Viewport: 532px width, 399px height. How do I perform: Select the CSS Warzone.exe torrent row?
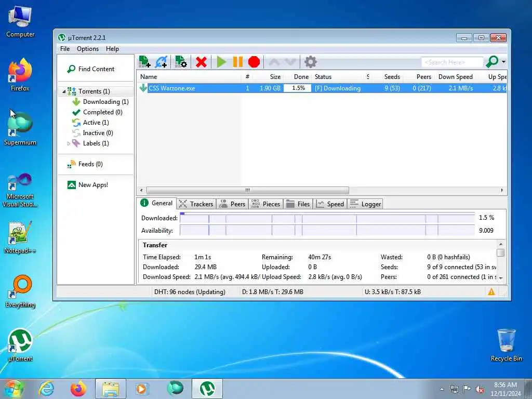[x=322, y=88]
